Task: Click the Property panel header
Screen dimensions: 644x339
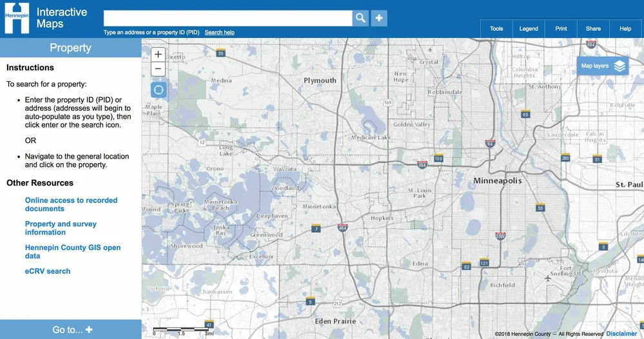Action: (x=71, y=48)
